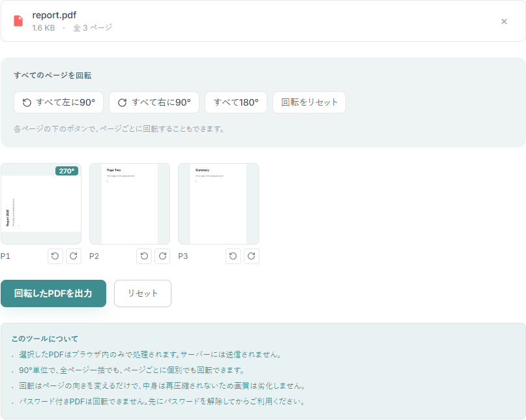Click the note starting パスワード付きPDF
The image size is (526, 420).
pyautogui.click(x=162, y=402)
